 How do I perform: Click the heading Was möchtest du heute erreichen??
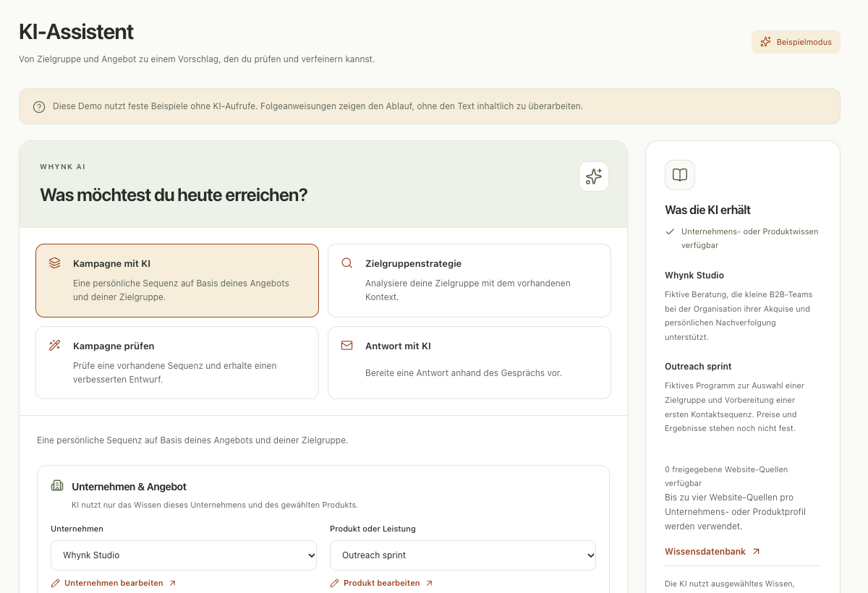pos(174,195)
